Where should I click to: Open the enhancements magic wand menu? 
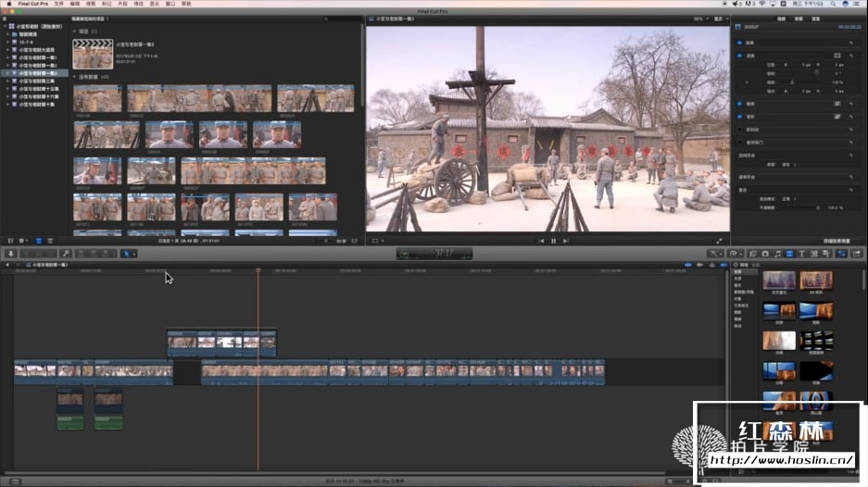click(714, 254)
